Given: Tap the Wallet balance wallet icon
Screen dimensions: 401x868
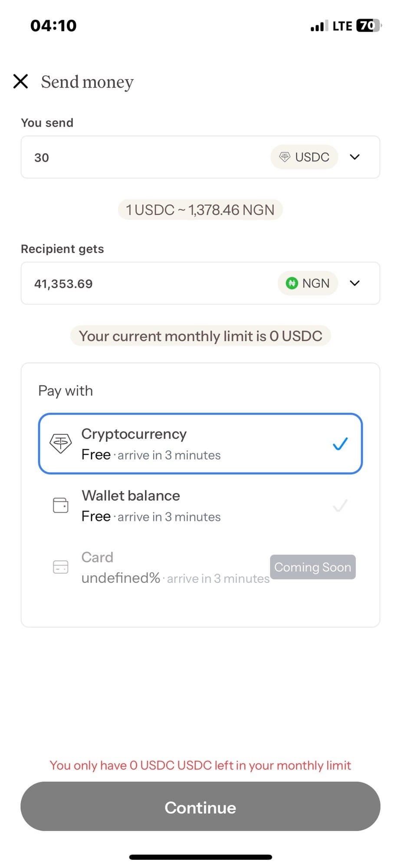Looking at the screenshot, I should pos(60,505).
